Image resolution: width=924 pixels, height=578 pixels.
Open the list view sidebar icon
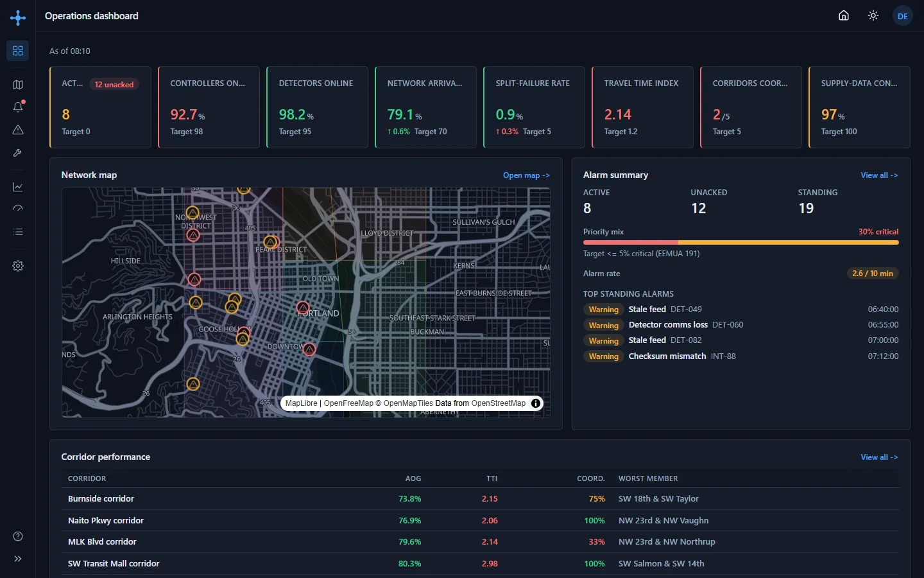(x=18, y=232)
